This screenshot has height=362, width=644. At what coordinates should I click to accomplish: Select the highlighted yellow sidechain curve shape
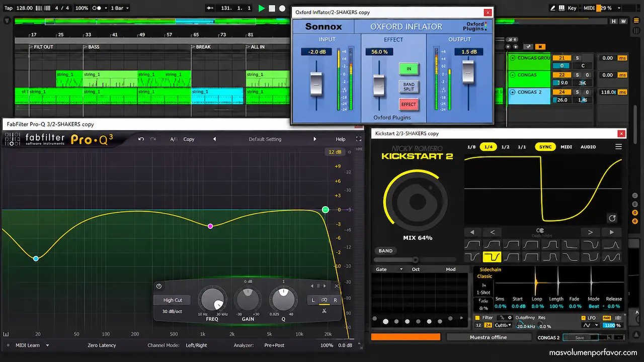point(492,257)
